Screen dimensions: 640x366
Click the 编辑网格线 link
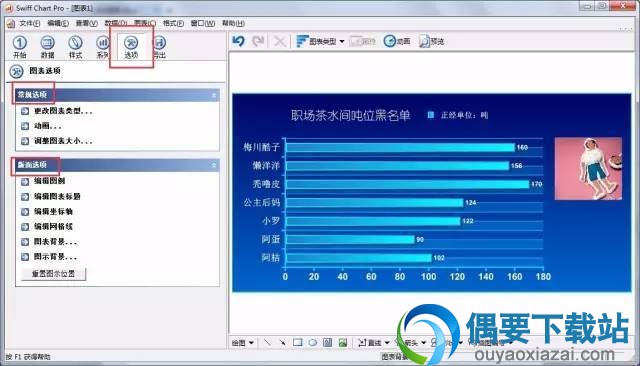(x=53, y=226)
